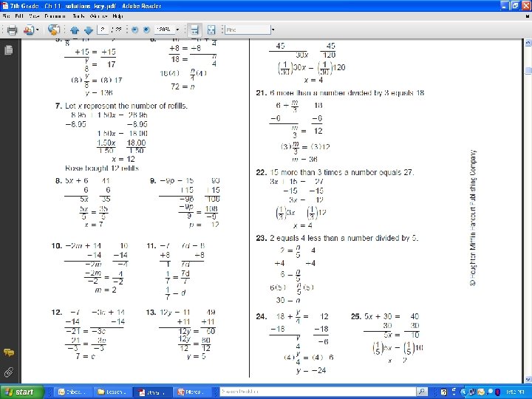
Task: Click the Adobe Reader title bar document icon
Action: (x=5, y=6)
